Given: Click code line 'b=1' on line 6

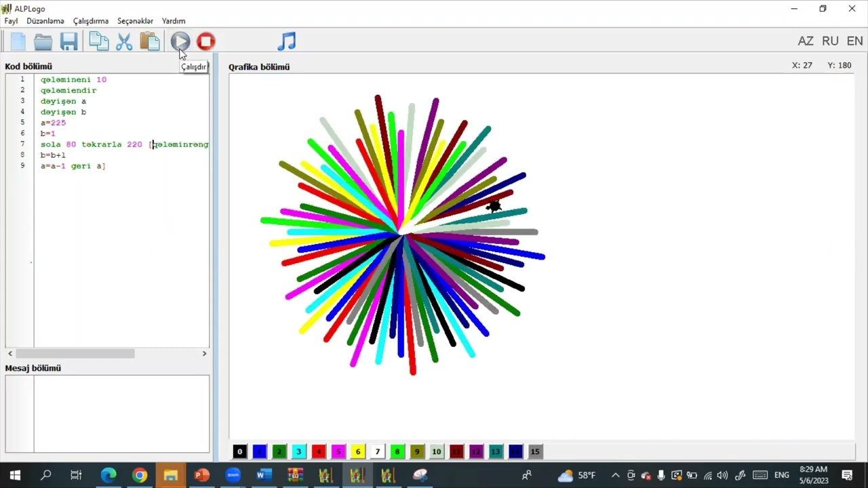Looking at the screenshot, I should pos(48,134).
